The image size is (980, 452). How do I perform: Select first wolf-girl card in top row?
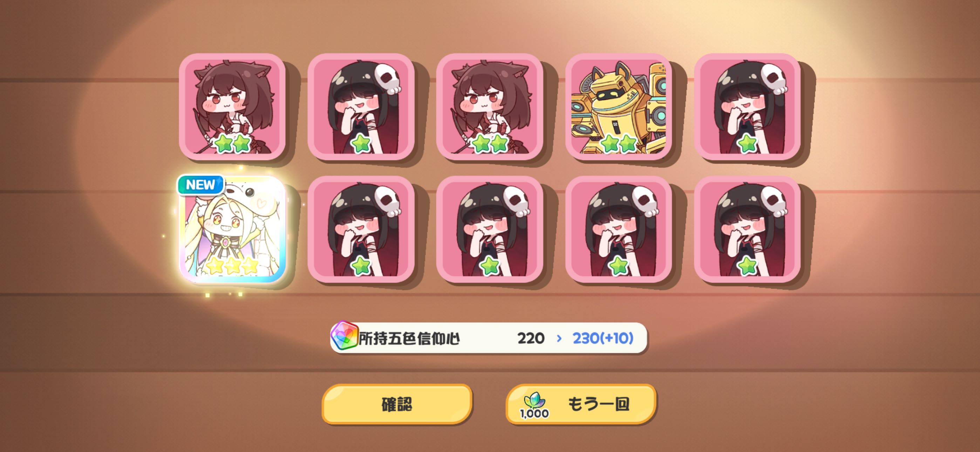point(232,107)
